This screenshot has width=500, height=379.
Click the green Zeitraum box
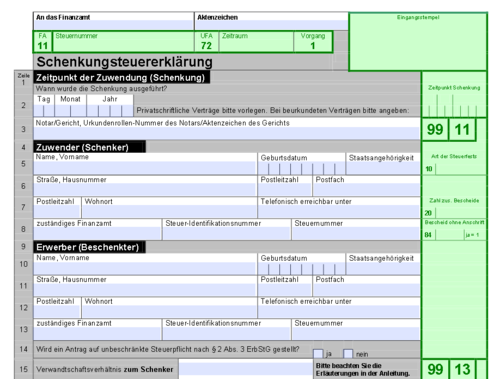point(256,42)
